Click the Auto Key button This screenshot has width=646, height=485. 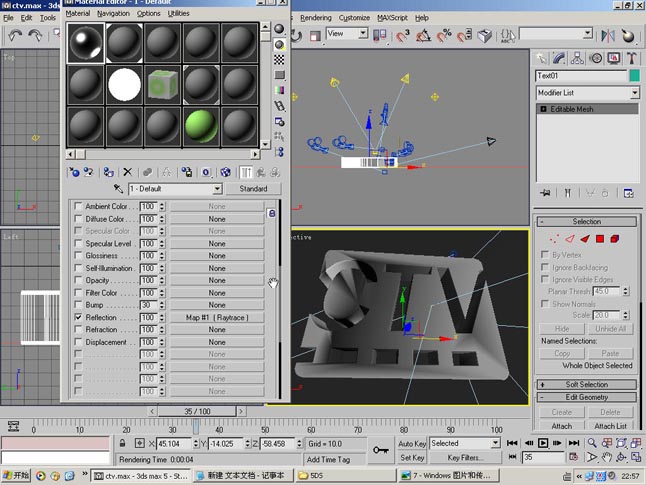tap(412, 443)
